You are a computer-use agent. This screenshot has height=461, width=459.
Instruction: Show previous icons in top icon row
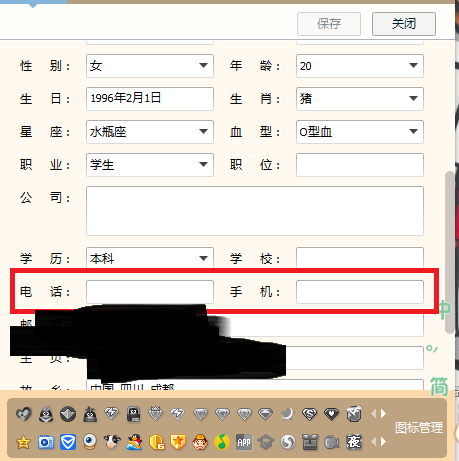[374, 414]
